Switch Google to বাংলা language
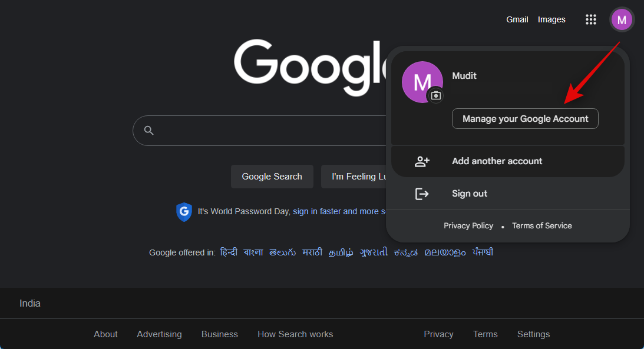Image resolution: width=644 pixels, height=349 pixels. pyautogui.click(x=253, y=252)
